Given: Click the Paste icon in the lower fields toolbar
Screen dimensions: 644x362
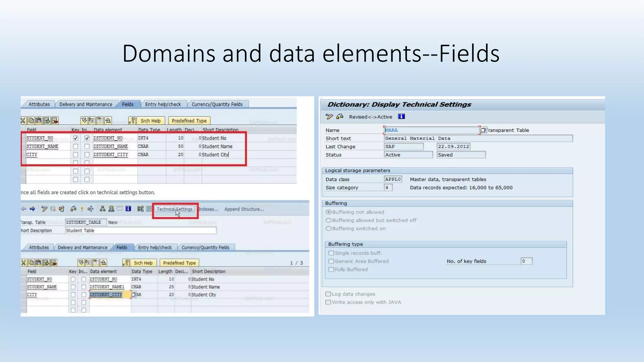Looking at the screenshot, I should pos(39,263).
